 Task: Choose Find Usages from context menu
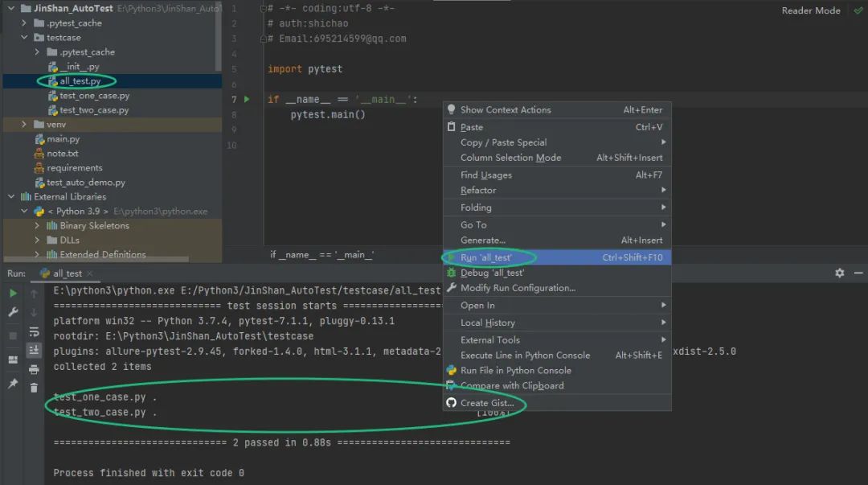557,175
